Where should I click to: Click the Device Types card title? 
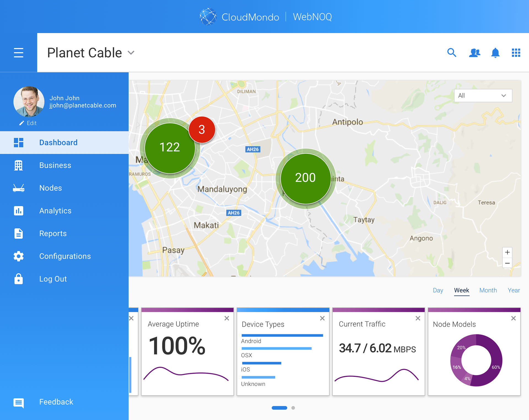(x=263, y=324)
